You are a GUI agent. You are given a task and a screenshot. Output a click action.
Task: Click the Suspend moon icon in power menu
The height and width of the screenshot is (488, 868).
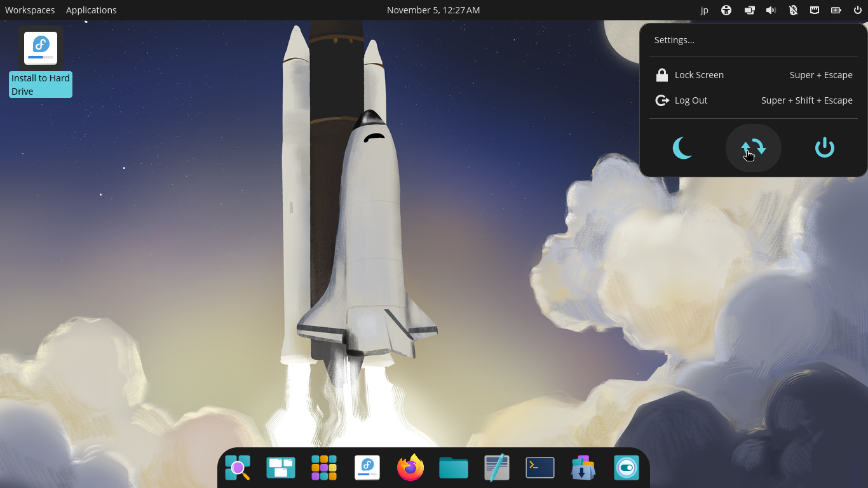click(682, 148)
